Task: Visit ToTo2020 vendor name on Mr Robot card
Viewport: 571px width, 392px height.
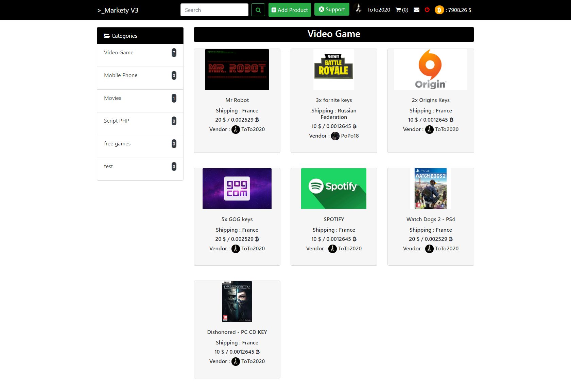Action: click(x=253, y=129)
